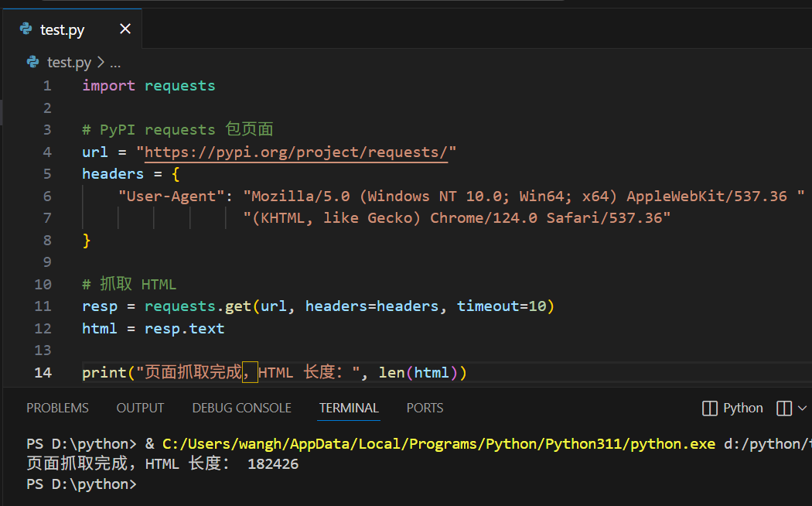Split the terminal with the split icon
Viewport: 812px width, 506px height.
(783, 408)
